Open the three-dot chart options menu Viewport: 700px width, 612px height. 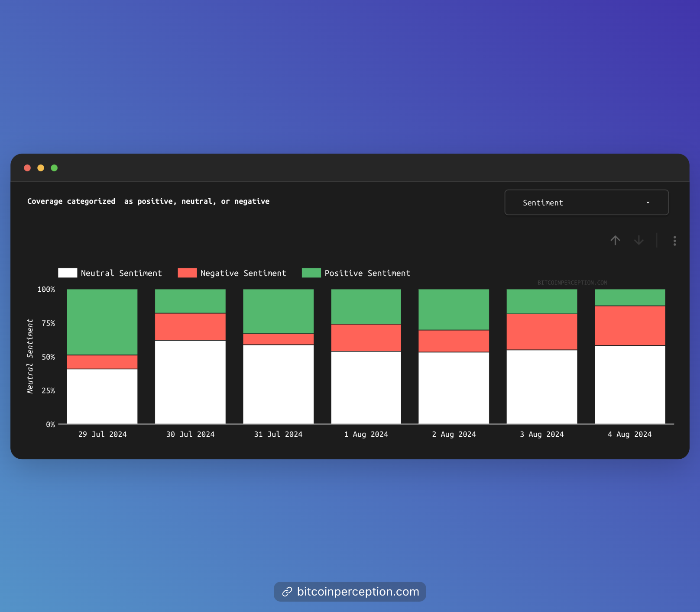(674, 241)
